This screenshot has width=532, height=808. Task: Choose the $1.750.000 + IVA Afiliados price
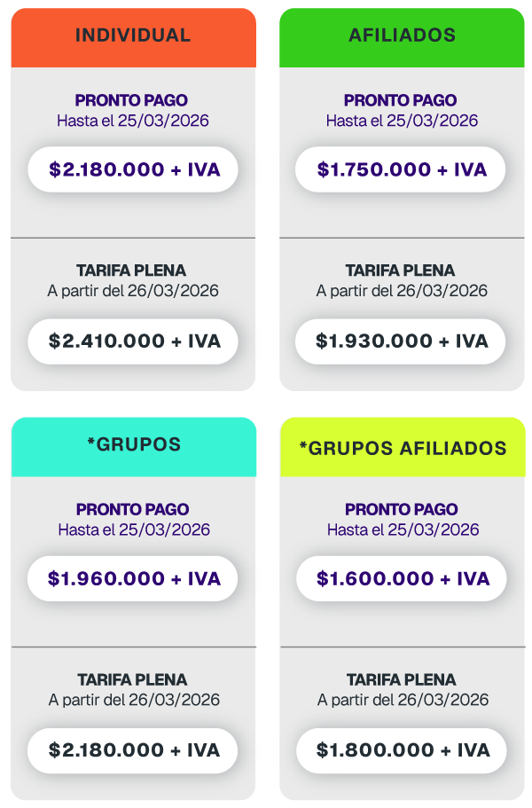click(x=402, y=169)
